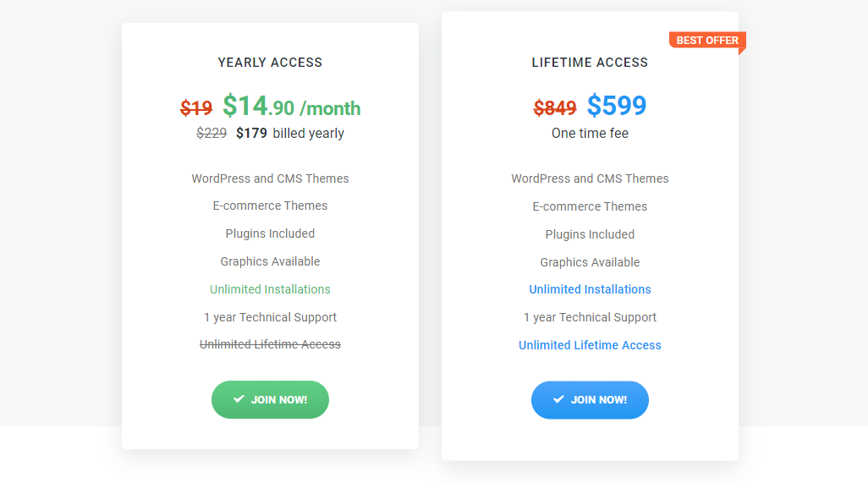The image size is (868, 483).
Task: Click the Best Offer ribbon badge
Action: point(707,41)
